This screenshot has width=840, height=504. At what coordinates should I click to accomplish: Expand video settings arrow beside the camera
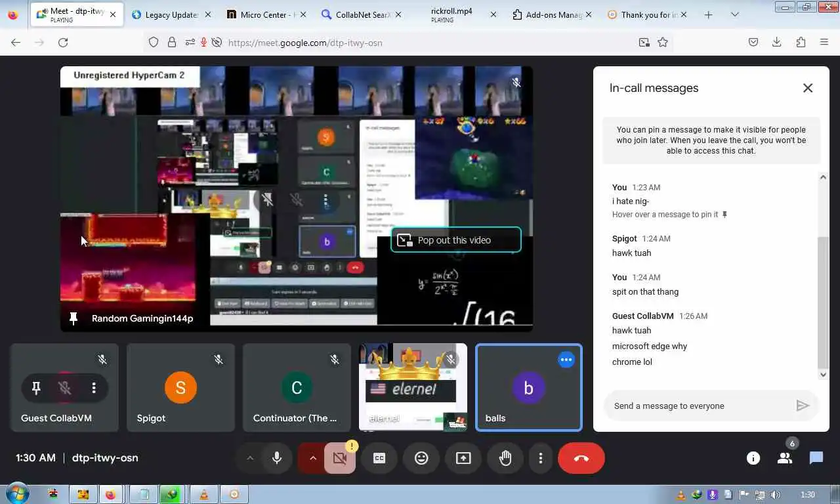(312, 458)
